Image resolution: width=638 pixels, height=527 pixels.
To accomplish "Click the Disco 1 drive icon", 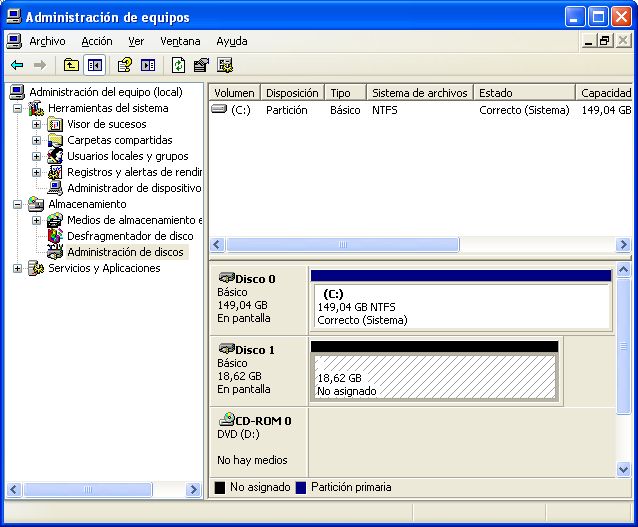I will click(226, 350).
